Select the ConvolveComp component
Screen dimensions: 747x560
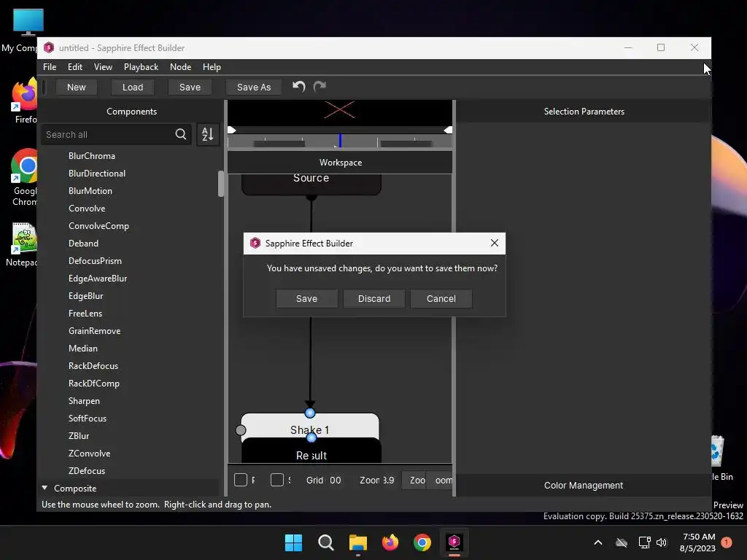(x=98, y=226)
